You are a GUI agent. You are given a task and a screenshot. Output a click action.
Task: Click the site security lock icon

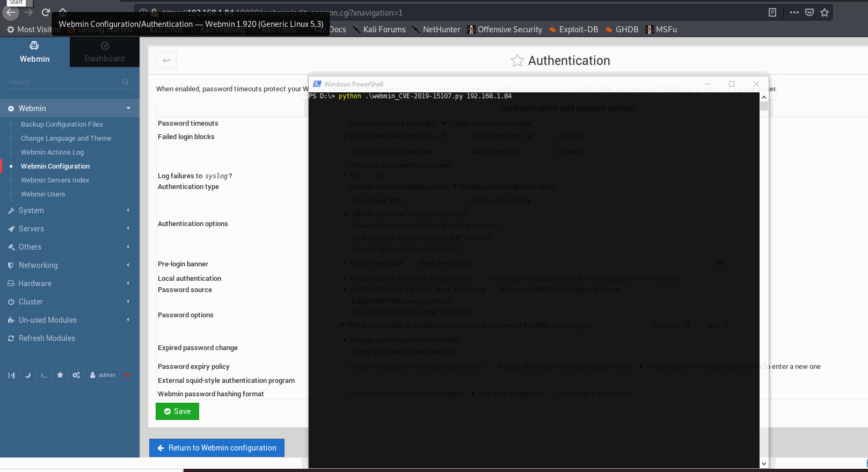pos(154,12)
